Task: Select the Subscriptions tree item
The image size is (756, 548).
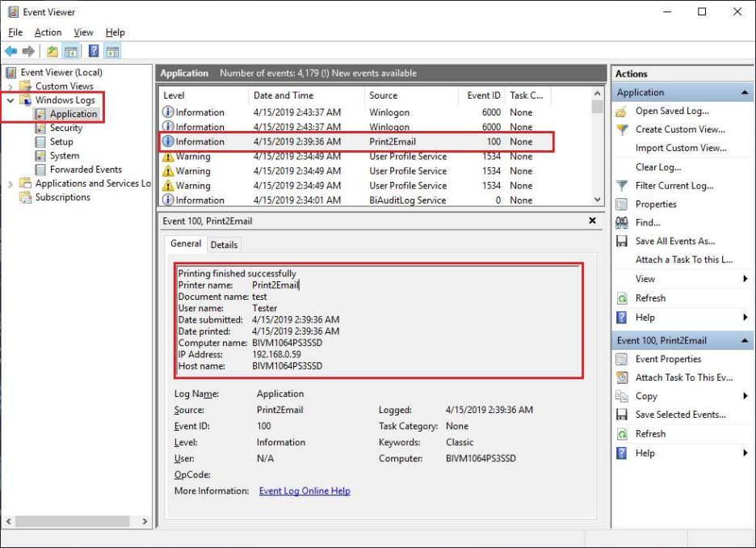Action: [63, 197]
